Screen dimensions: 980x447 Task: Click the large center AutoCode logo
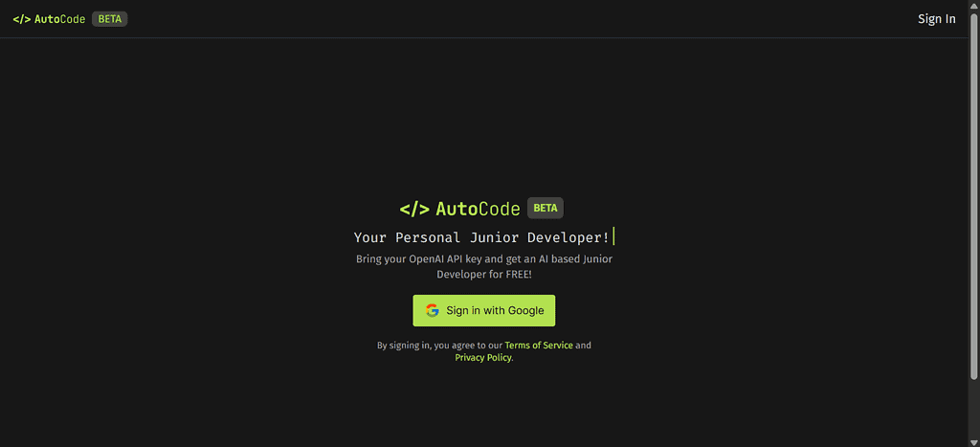coord(460,209)
